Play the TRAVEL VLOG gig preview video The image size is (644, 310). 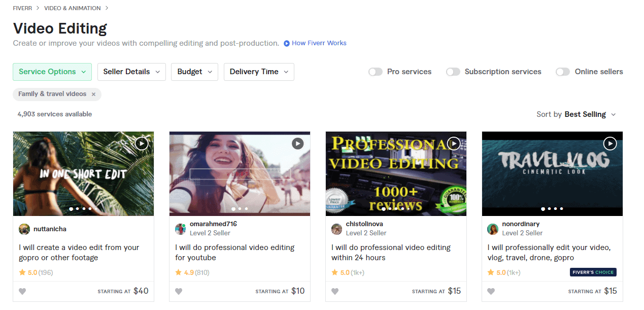coord(610,143)
